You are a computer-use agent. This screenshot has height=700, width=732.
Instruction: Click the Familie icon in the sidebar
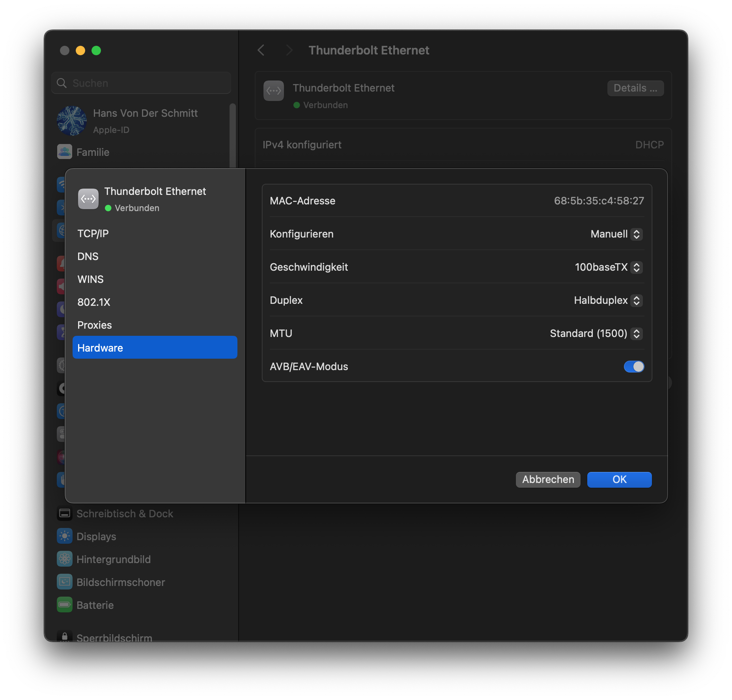(x=65, y=152)
